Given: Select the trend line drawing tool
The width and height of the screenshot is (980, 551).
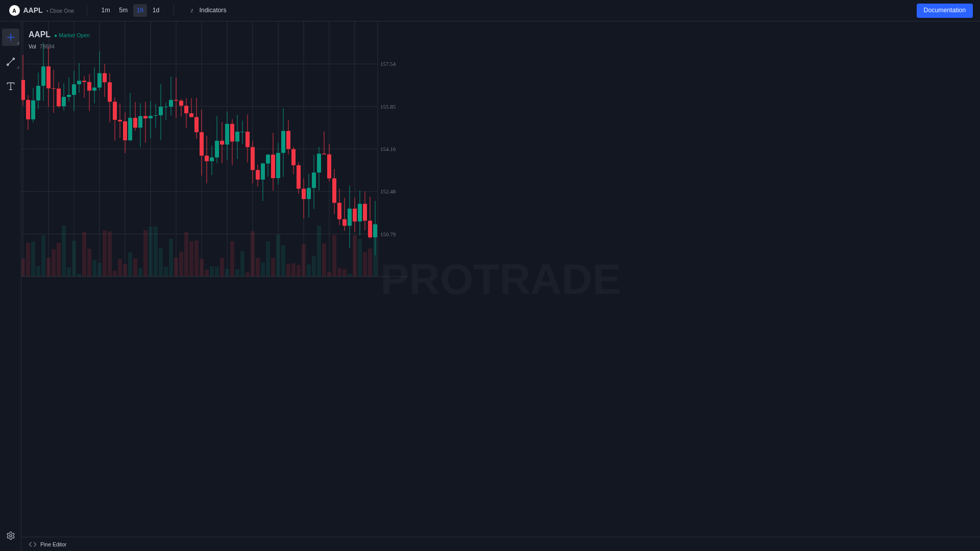Looking at the screenshot, I should [10, 62].
